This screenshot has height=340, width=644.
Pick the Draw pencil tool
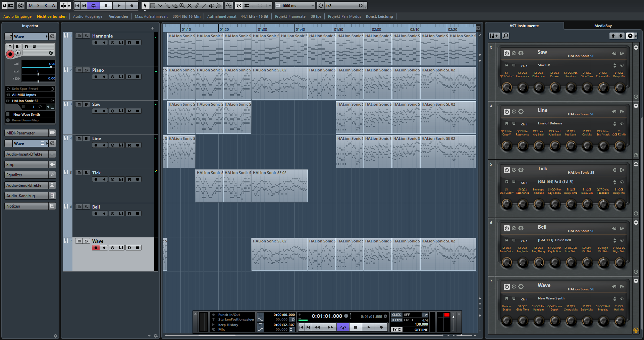197,6
